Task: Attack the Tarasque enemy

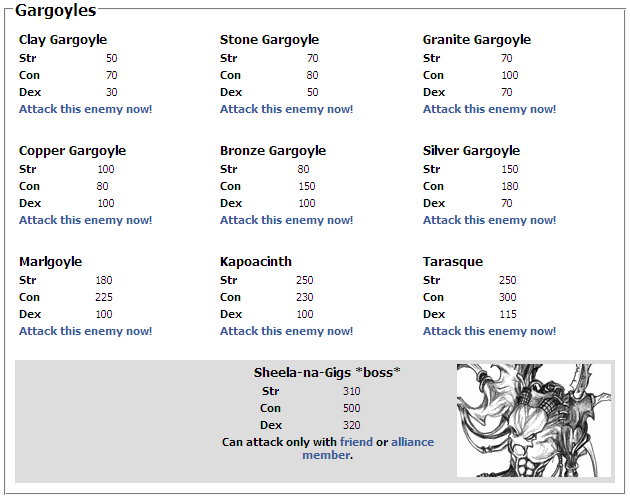Action: (x=489, y=331)
